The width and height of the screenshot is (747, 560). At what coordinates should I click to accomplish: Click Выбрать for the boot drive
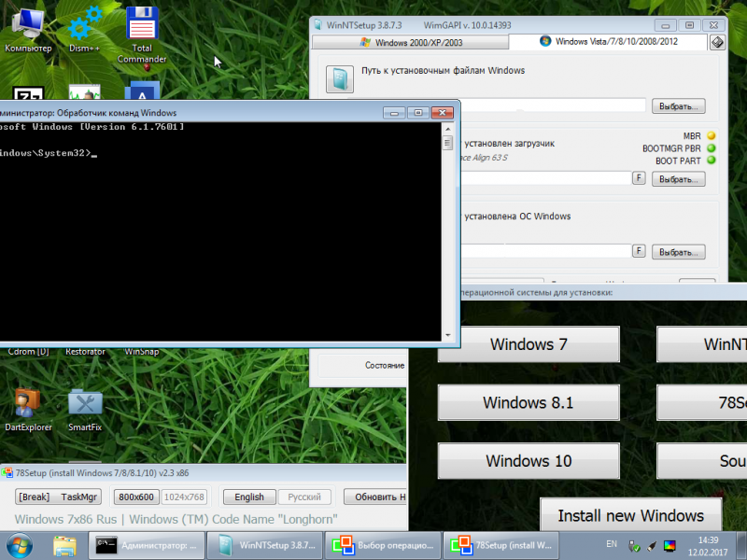click(679, 179)
